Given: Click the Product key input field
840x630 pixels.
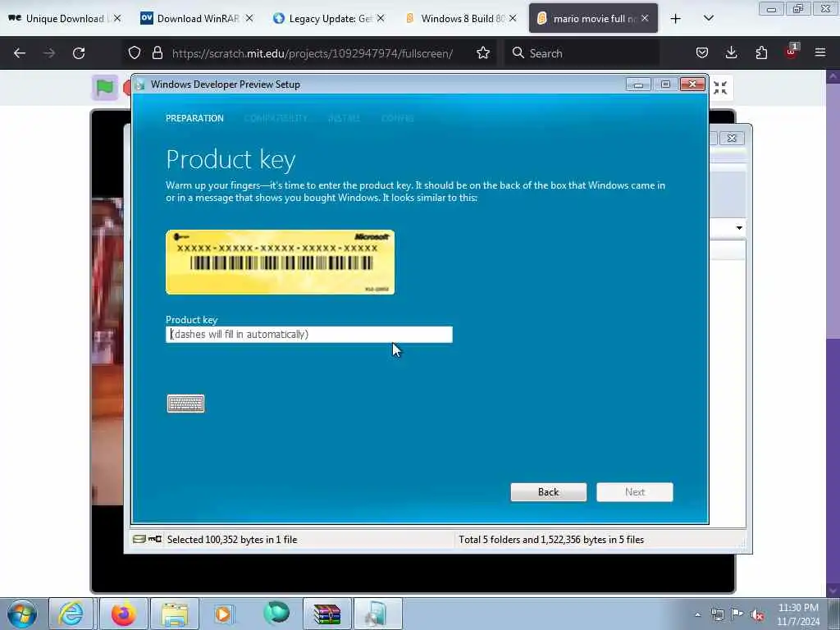Looking at the screenshot, I should [308, 335].
